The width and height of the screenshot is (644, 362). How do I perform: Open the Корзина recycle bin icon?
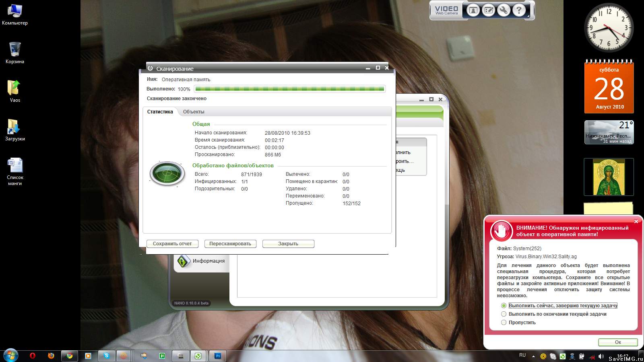click(x=15, y=53)
